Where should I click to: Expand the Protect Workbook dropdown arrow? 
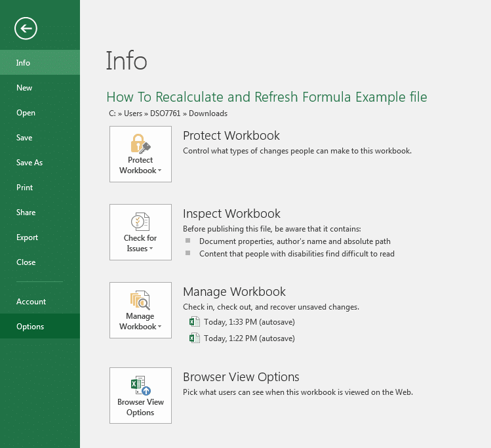pos(160,171)
